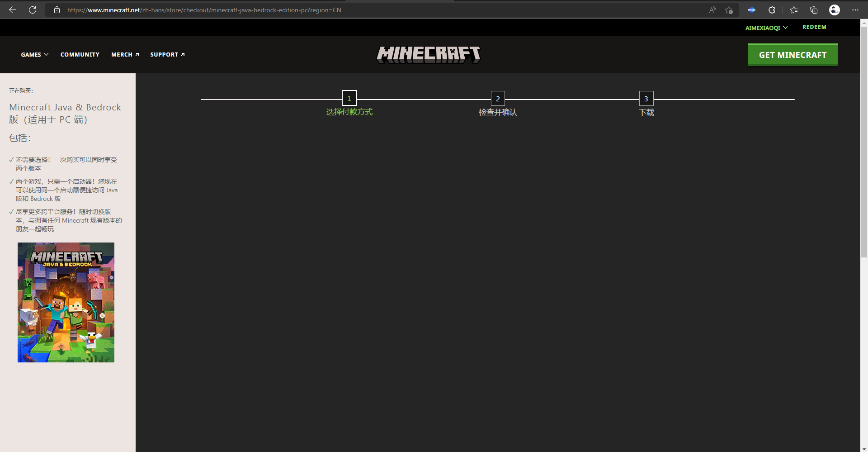Image resolution: width=868 pixels, height=452 pixels.
Task: Click the GET MINECRAFT button
Action: point(793,55)
